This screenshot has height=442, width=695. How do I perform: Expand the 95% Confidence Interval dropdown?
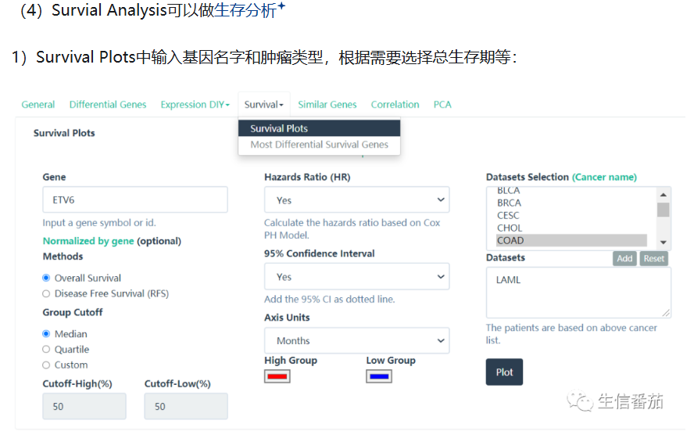pos(356,277)
